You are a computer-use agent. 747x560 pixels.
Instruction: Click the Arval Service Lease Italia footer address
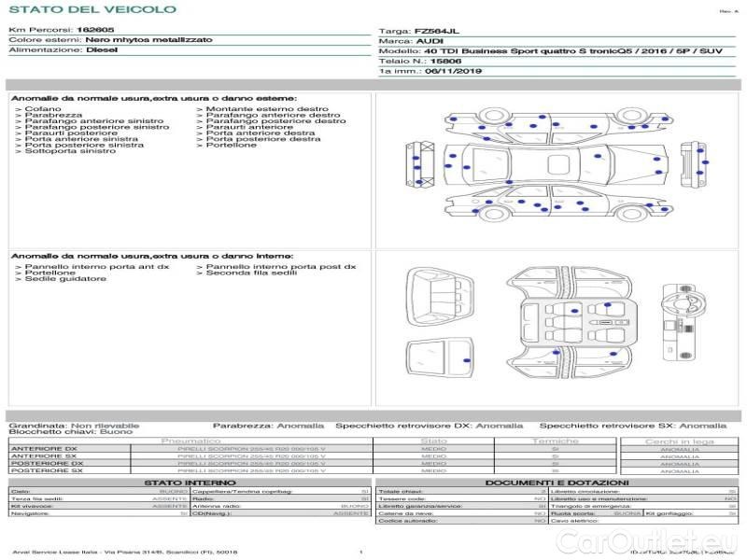pos(124,553)
